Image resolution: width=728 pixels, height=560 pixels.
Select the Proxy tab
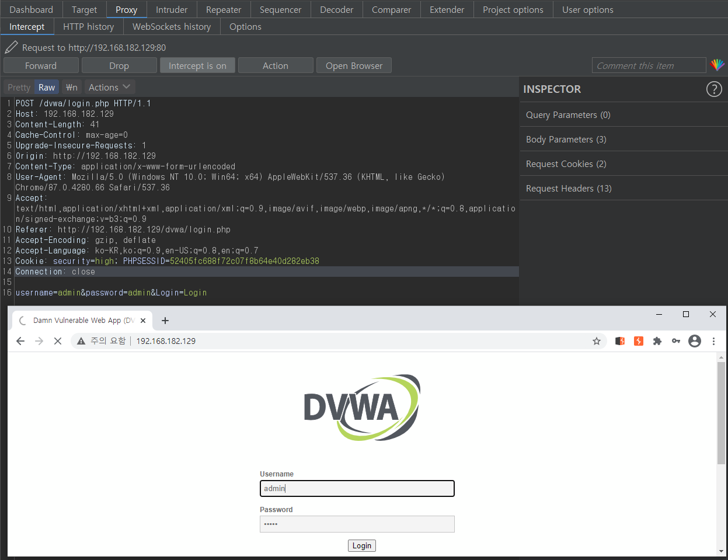click(x=126, y=9)
